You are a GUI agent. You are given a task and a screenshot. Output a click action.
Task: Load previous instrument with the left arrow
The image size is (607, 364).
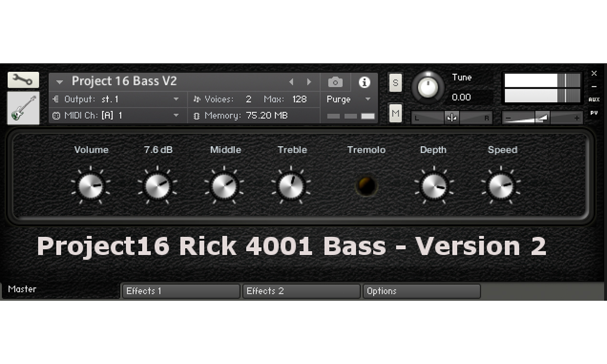pos(291,82)
